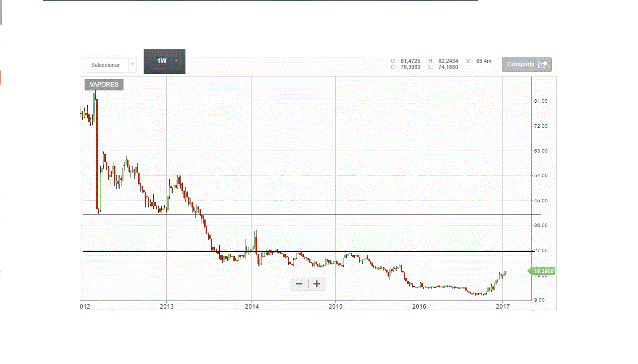This screenshot has height=364, width=638.
Task: Click the Compartir share button
Action: pos(527,64)
